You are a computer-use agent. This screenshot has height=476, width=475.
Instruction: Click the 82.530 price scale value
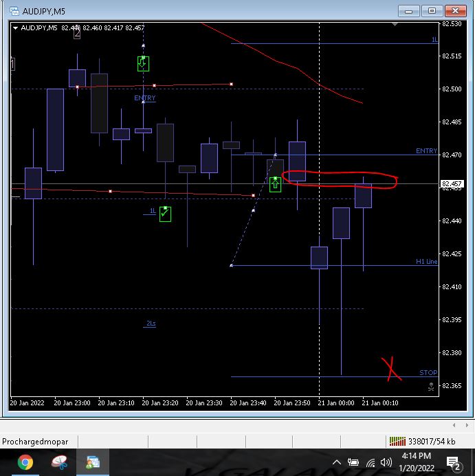[452, 23]
